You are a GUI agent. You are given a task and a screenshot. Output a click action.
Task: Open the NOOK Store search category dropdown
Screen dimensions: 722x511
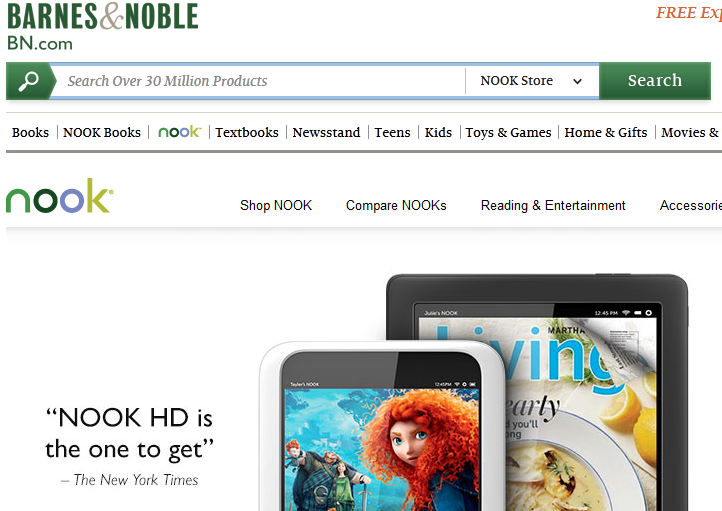[x=532, y=81]
